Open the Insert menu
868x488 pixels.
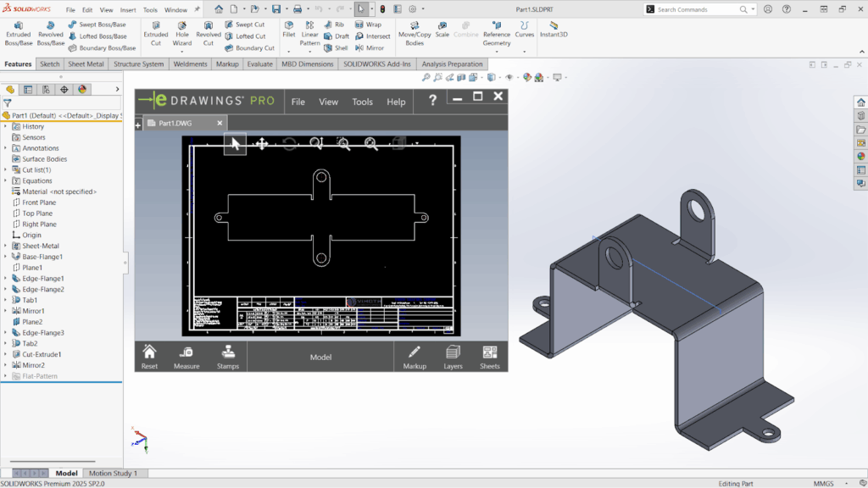click(128, 10)
